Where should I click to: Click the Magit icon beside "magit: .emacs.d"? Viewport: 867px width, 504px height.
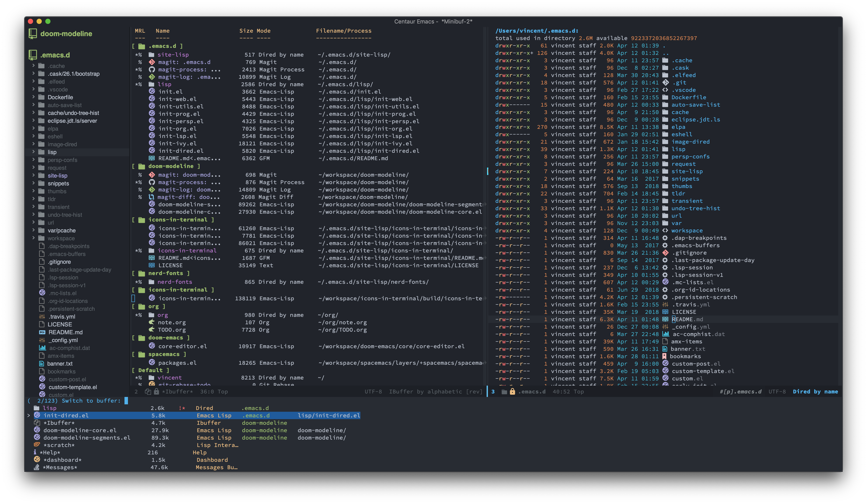152,62
